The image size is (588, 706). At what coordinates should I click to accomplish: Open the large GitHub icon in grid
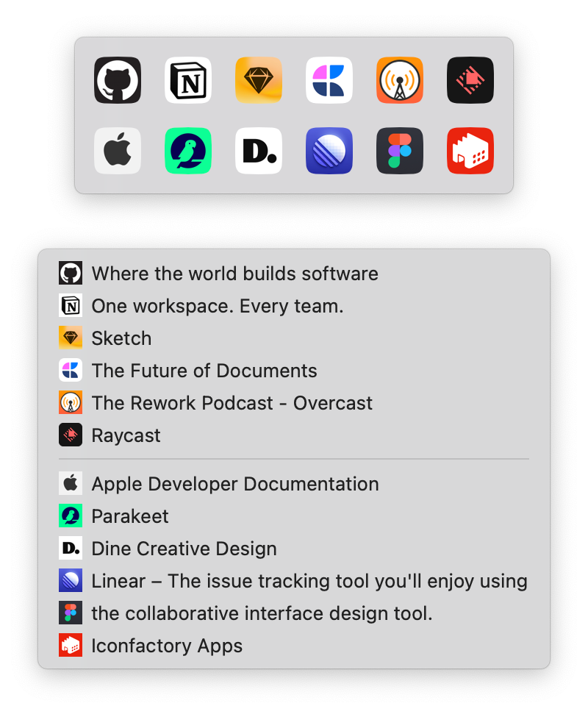click(x=118, y=80)
